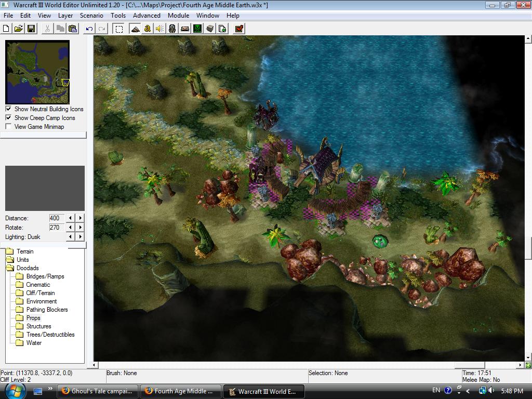532x399 pixels.
Task: Switch Lighting to previous setting
Action: (70, 237)
